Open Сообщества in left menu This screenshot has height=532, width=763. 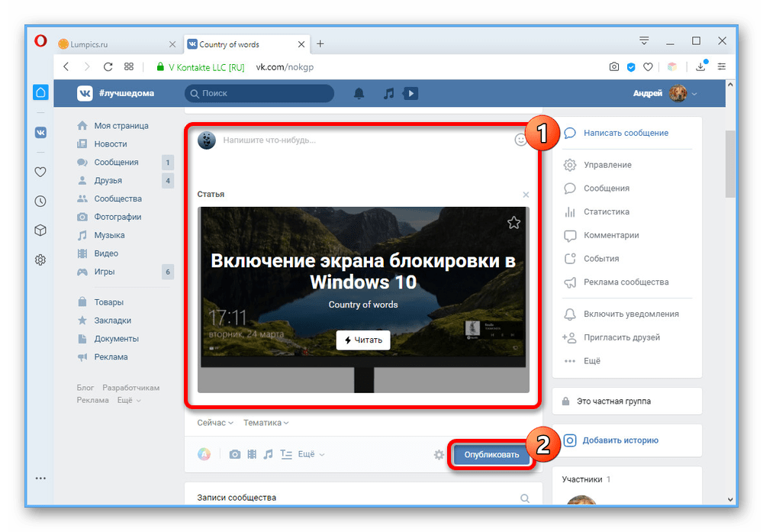pyautogui.click(x=118, y=198)
